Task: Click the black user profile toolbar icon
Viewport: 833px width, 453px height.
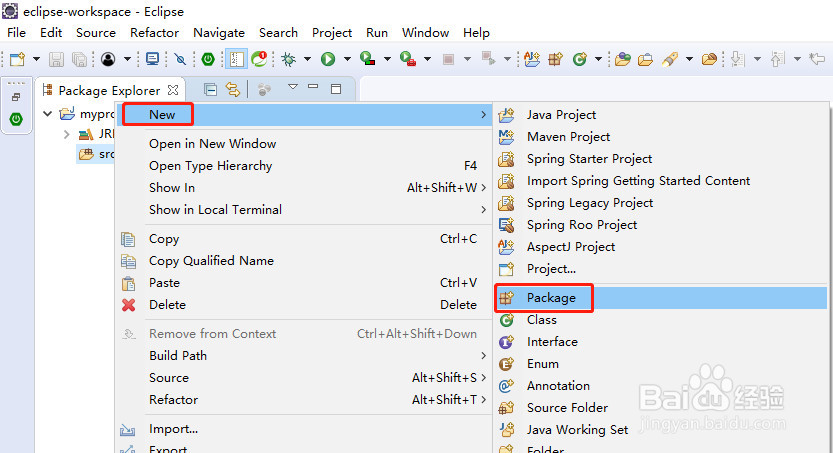Action: 108,59
